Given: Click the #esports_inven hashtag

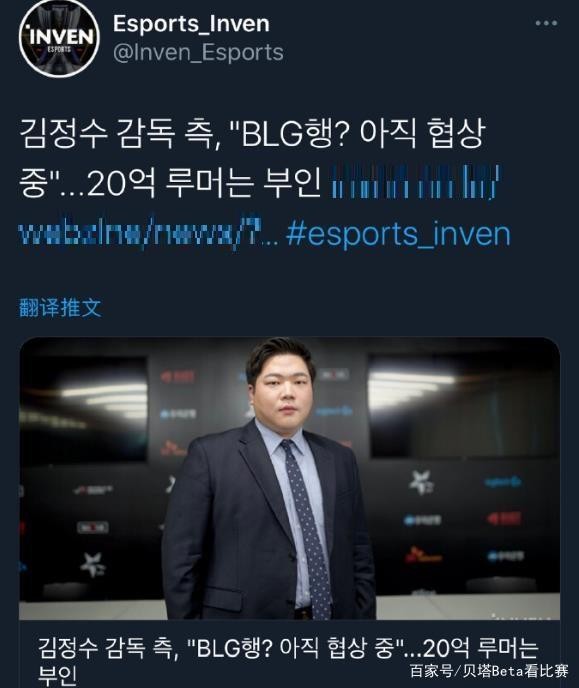Looking at the screenshot, I should coord(398,234).
